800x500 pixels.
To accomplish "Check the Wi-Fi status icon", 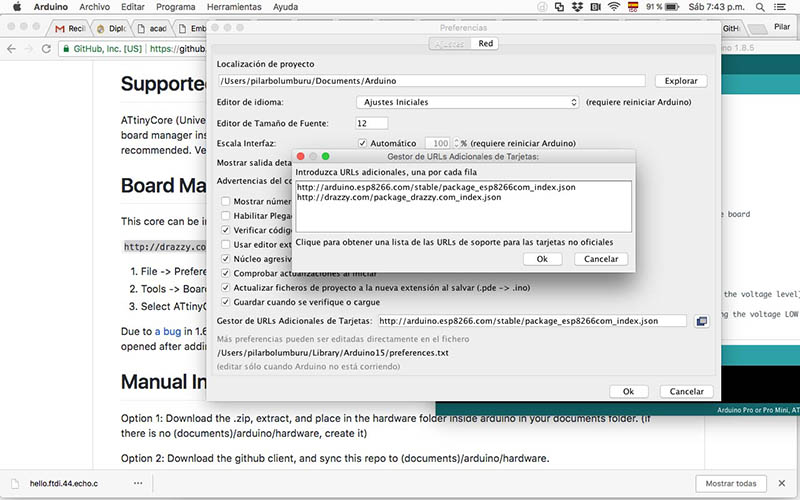I will tap(614, 7).
